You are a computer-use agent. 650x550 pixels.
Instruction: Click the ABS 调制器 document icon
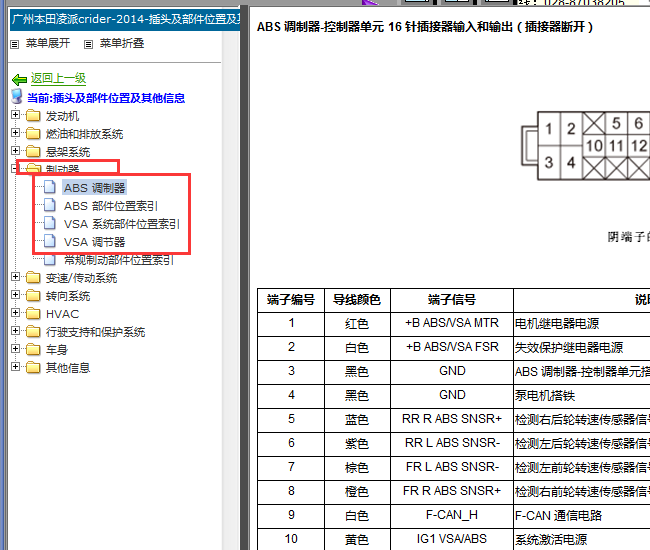coord(50,187)
